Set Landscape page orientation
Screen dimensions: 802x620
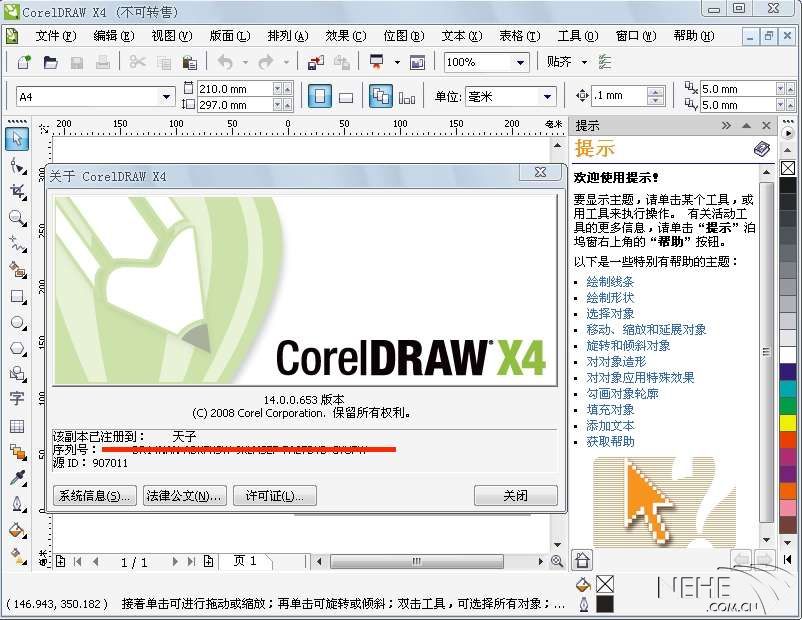pyautogui.click(x=346, y=96)
